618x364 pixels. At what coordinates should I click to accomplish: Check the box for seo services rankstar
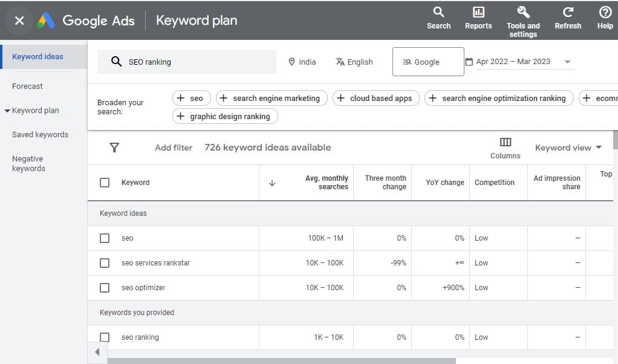[x=105, y=263]
